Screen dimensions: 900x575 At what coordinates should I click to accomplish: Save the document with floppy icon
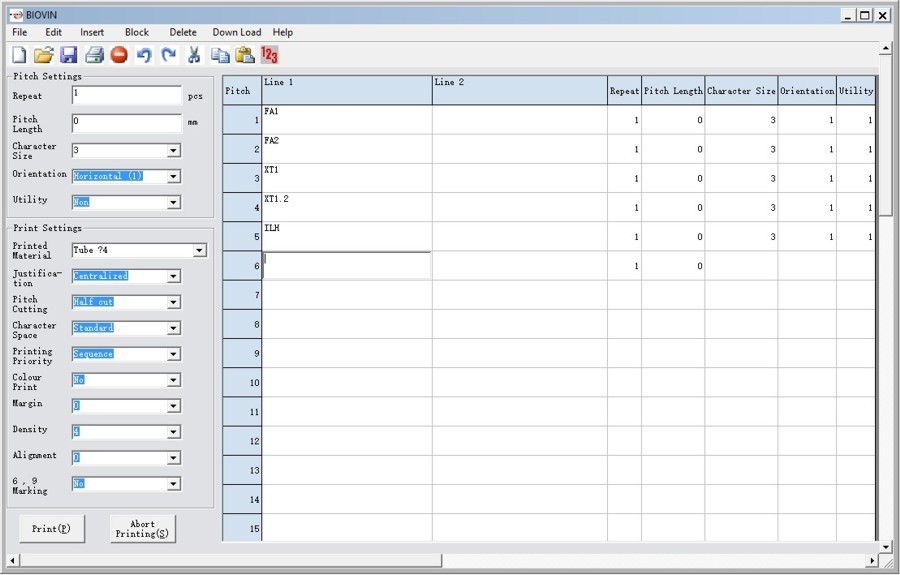point(69,55)
